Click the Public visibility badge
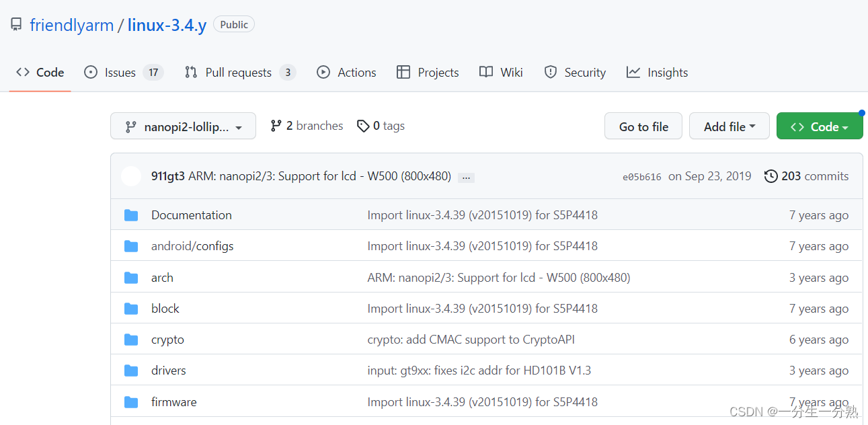The image size is (868, 425). pos(234,25)
